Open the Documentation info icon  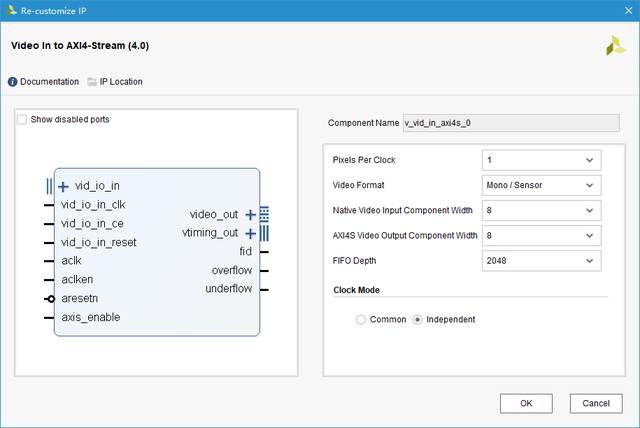[13, 82]
